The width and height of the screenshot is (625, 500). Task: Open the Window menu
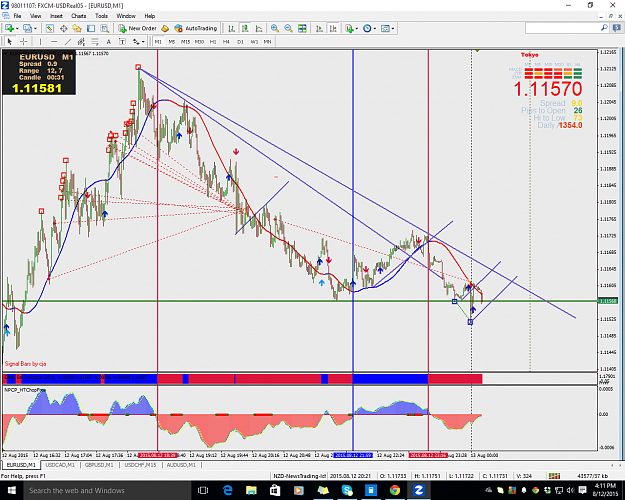click(x=126, y=16)
